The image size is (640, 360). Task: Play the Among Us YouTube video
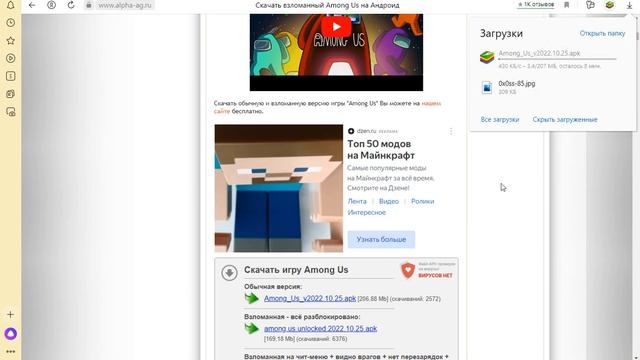click(336, 27)
